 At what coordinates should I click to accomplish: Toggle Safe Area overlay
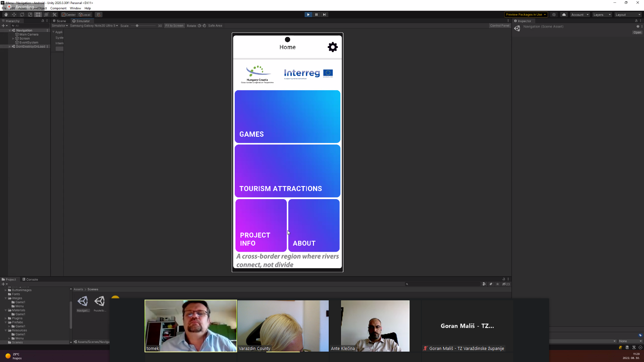(215, 26)
